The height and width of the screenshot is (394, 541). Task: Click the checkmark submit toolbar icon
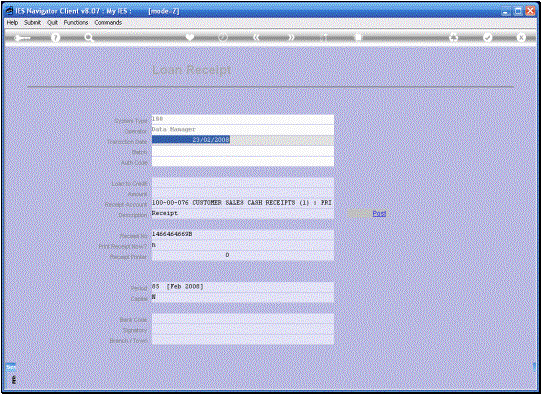487,37
